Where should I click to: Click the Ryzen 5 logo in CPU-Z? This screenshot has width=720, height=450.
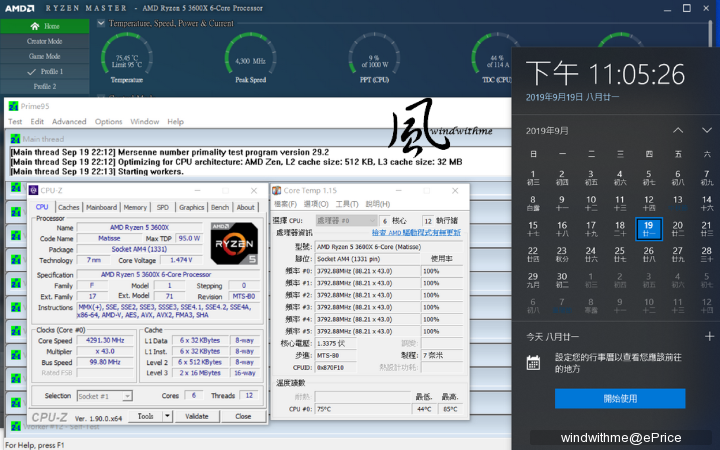point(234,243)
